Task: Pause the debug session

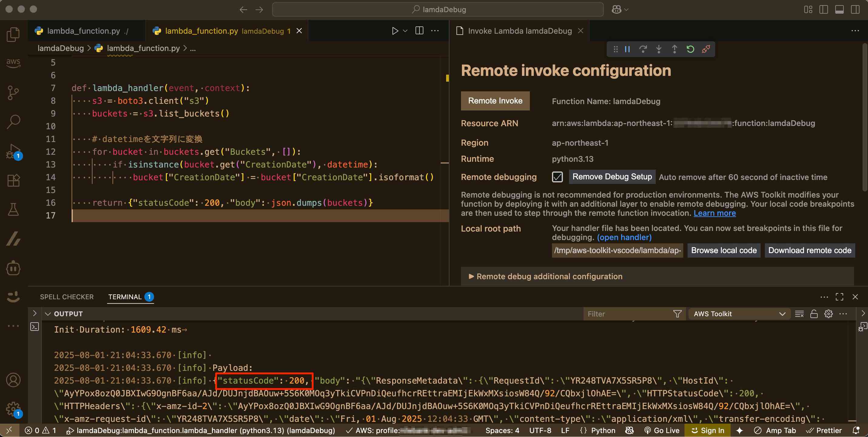Action: pos(627,49)
